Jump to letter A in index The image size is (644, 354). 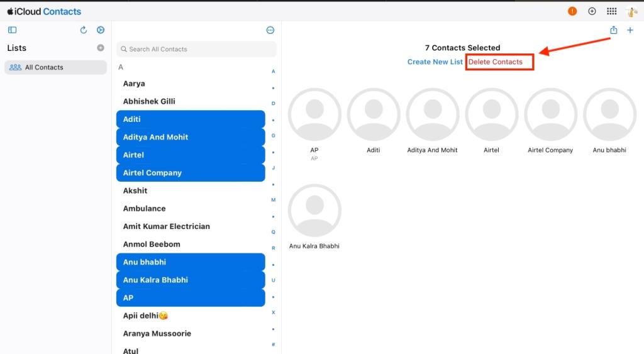273,72
